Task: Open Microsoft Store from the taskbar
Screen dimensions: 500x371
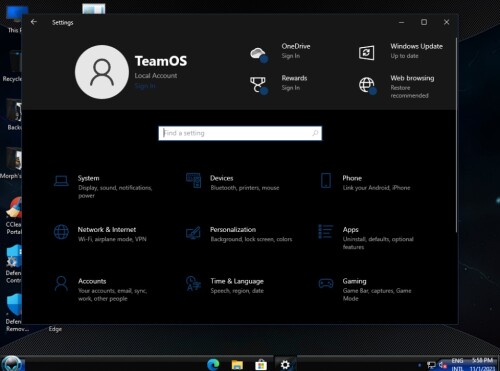Action: (x=261, y=365)
